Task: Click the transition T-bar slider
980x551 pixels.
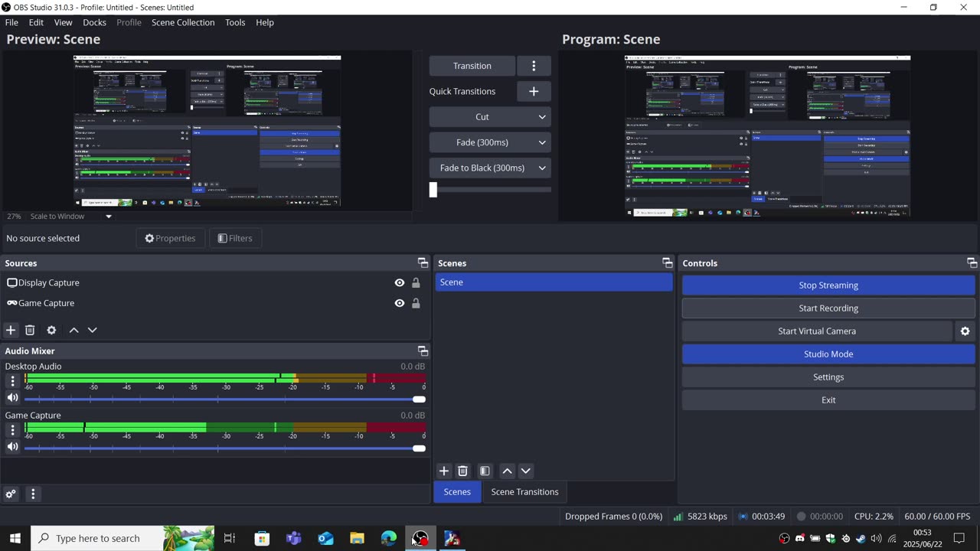Action: pos(490,190)
